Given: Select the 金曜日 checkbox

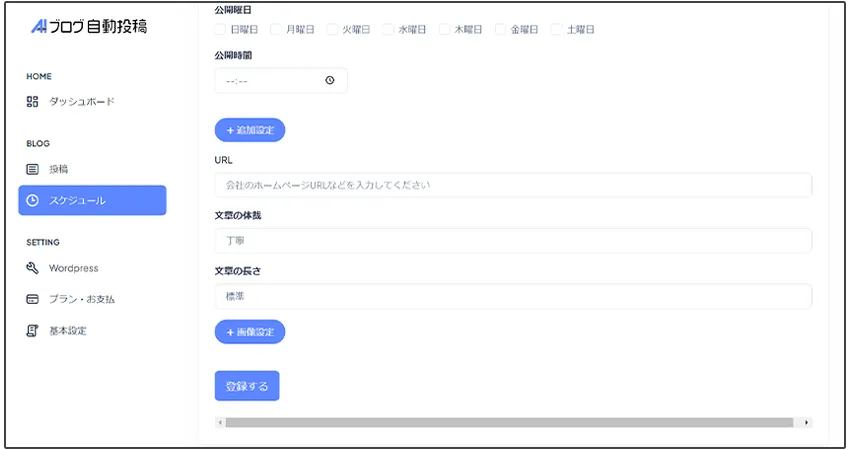Looking at the screenshot, I should pyautogui.click(x=501, y=30).
